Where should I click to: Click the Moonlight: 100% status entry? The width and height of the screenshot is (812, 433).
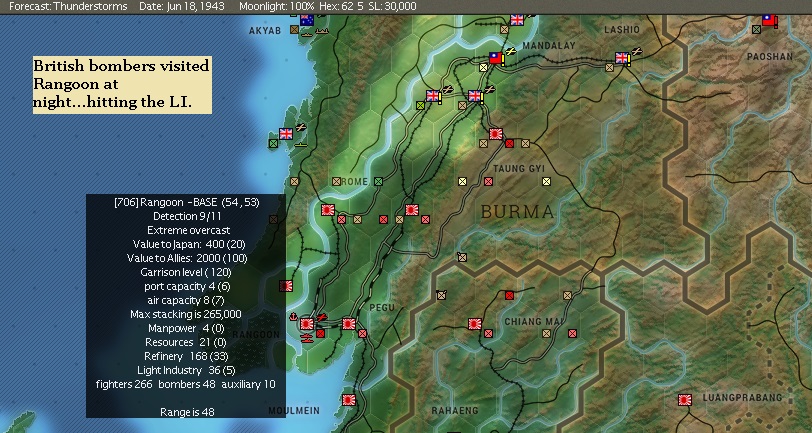click(277, 6)
